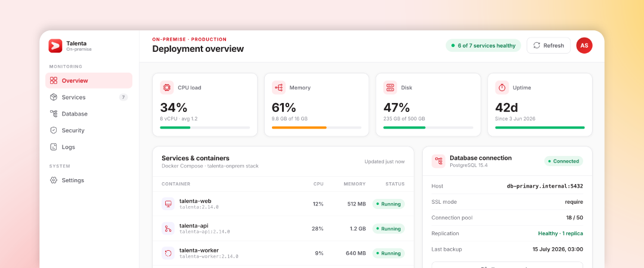Click the Uptime full green bar
This screenshot has height=268, width=644.
[x=540, y=127]
